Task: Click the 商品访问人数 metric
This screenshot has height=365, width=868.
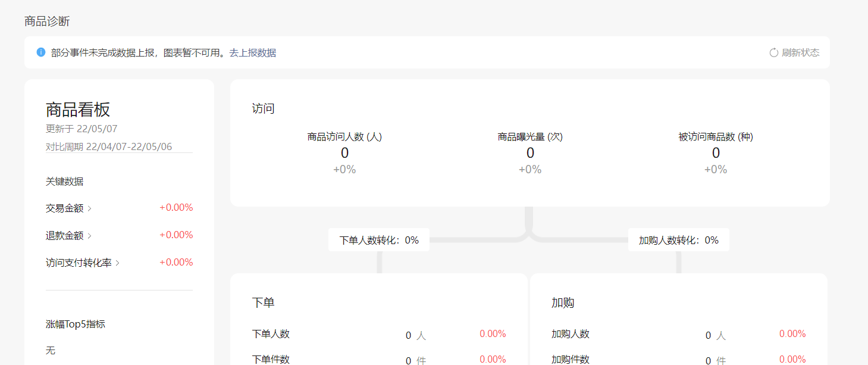Action: (344, 153)
